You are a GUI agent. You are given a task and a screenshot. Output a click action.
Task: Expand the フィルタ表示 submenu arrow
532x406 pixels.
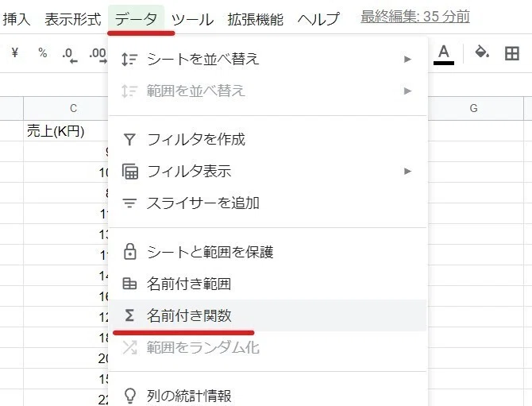click(407, 171)
